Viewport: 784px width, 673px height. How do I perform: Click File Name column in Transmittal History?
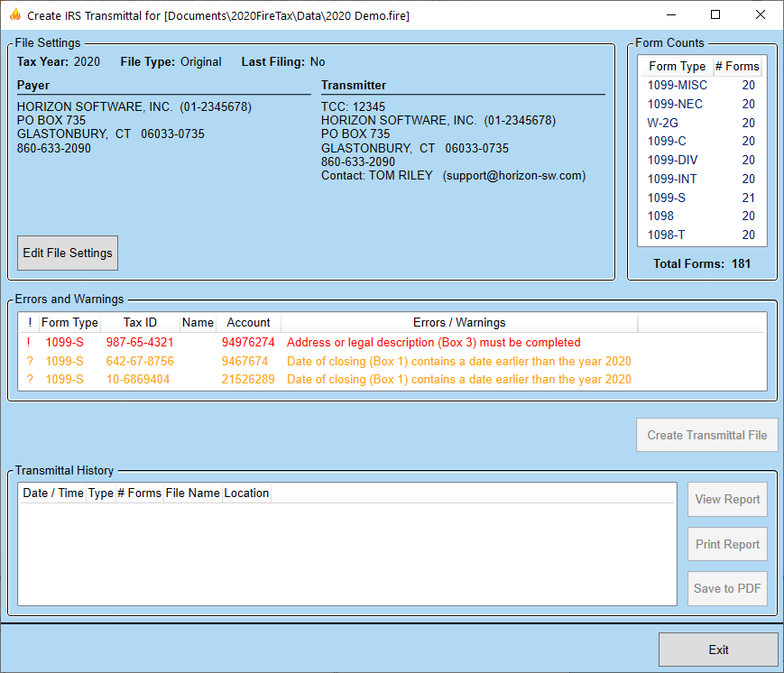tap(192, 493)
